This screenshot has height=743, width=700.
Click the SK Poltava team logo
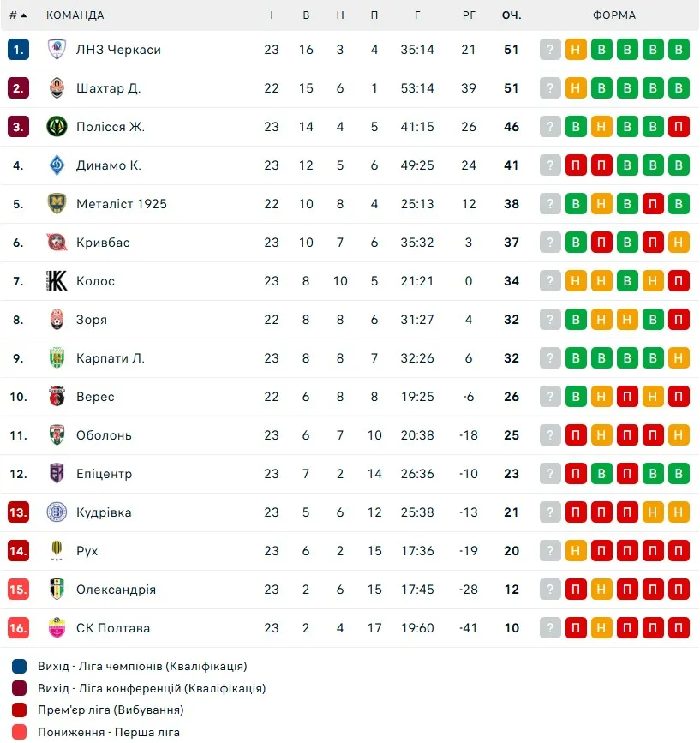tap(57, 628)
